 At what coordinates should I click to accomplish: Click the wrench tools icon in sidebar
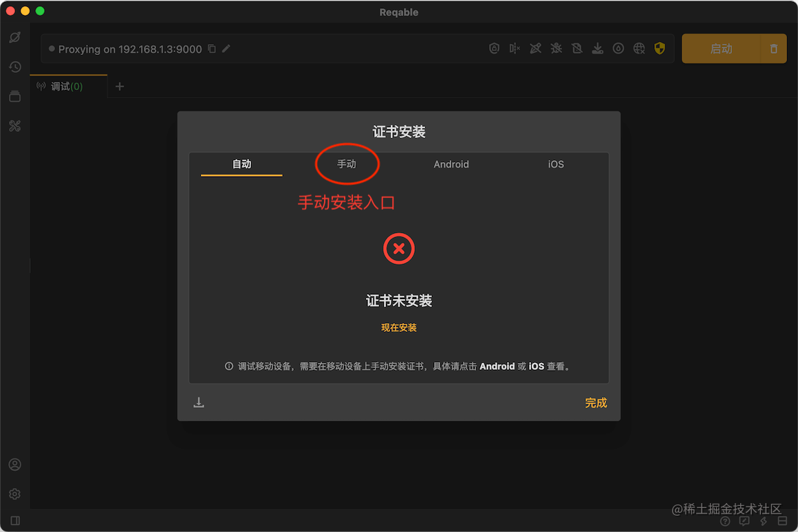coord(15,126)
